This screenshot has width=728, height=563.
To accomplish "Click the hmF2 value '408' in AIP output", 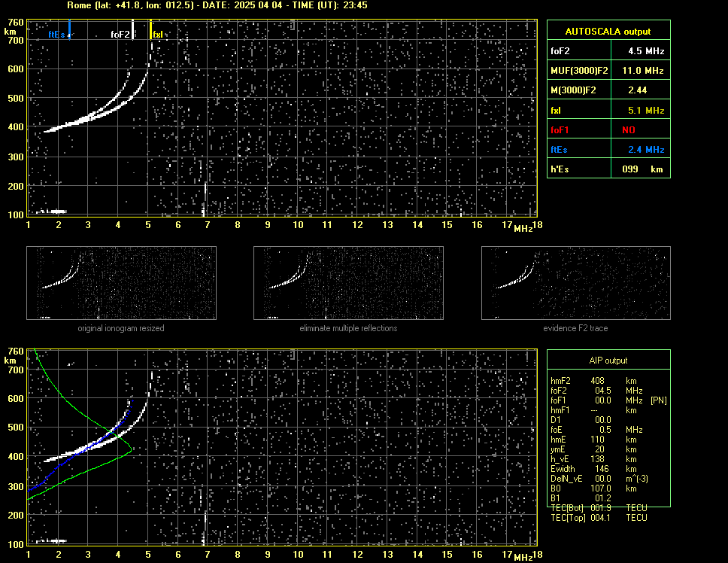I will tap(597, 381).
